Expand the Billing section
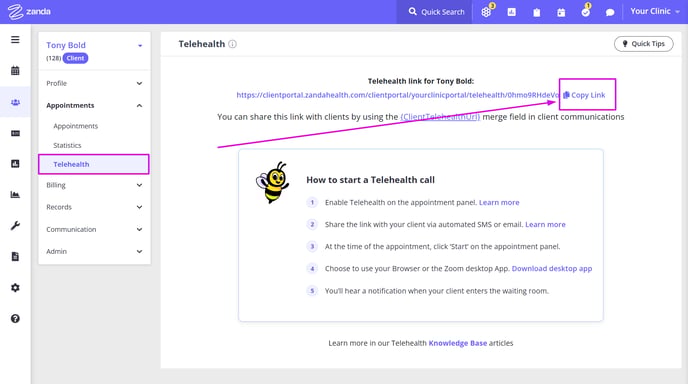 pos(94,185)
